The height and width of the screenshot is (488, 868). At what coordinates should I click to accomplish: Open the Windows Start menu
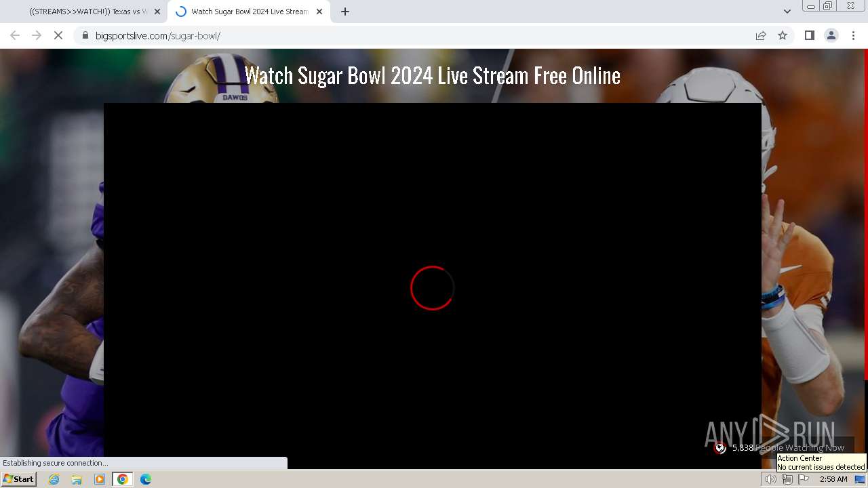tap(18, 479)
